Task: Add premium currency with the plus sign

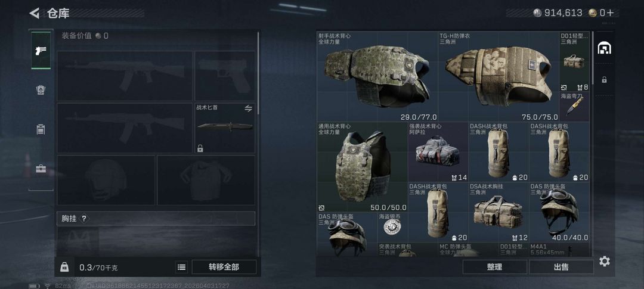Action: pos(611,13)
